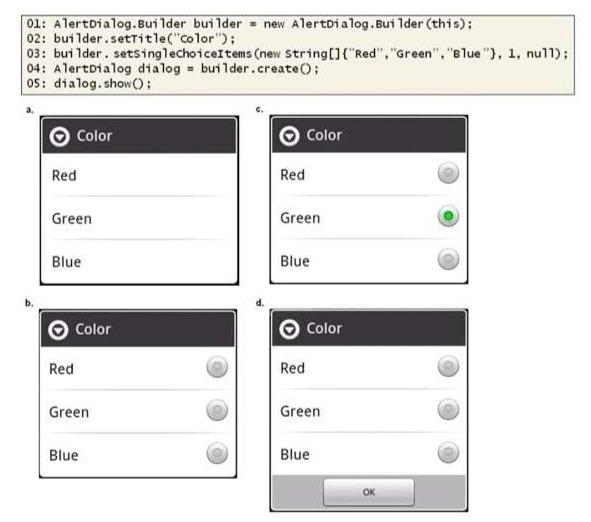
Task: Choose the Green radio button in dialog b
Action: (217, 410)
